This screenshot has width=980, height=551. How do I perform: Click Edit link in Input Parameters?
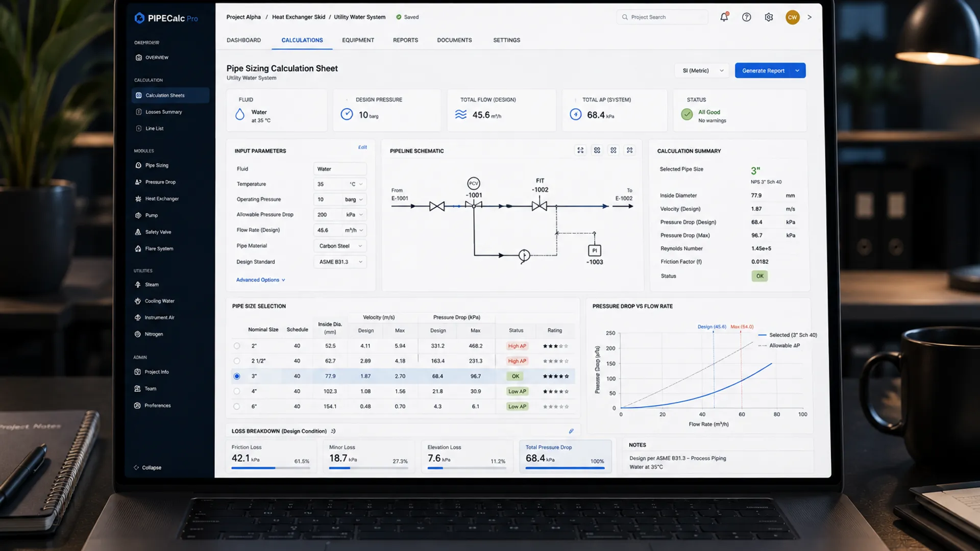coord(362,147)
